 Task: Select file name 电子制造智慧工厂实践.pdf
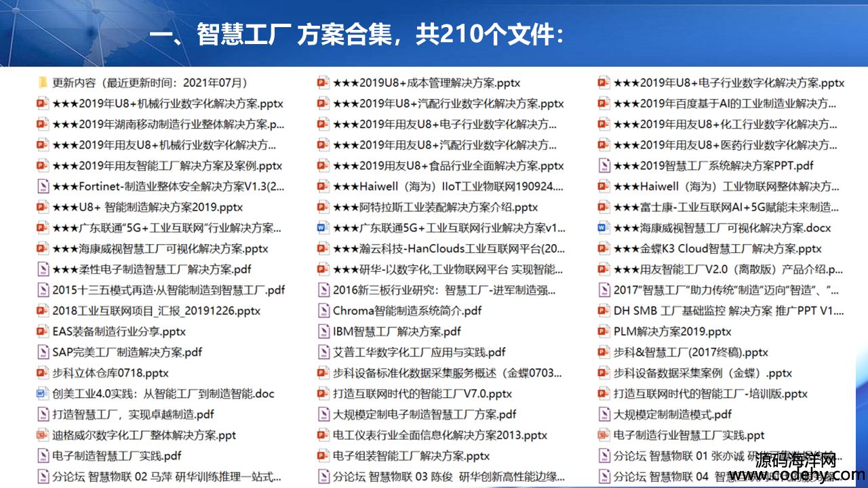point(117,456)
